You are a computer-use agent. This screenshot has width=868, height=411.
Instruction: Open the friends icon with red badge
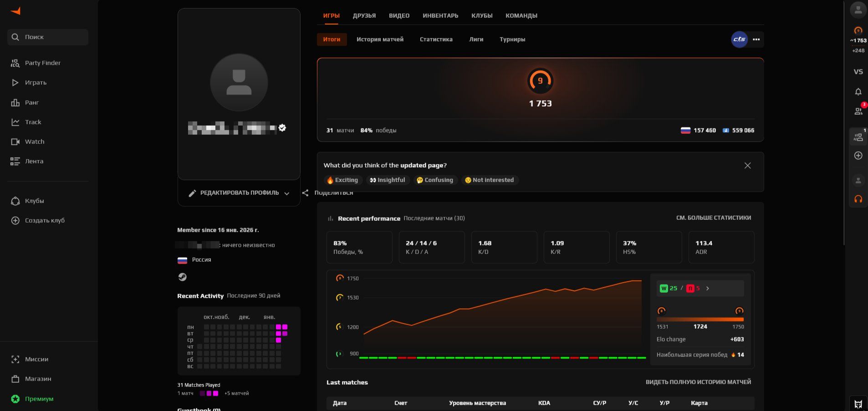pyautogui.click(x=858, y=111)
